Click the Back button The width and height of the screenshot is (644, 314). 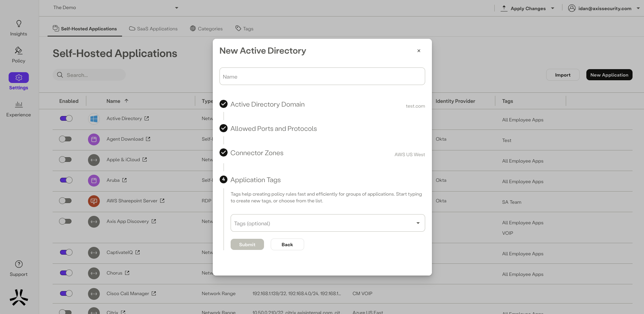(x=287, y=245)
